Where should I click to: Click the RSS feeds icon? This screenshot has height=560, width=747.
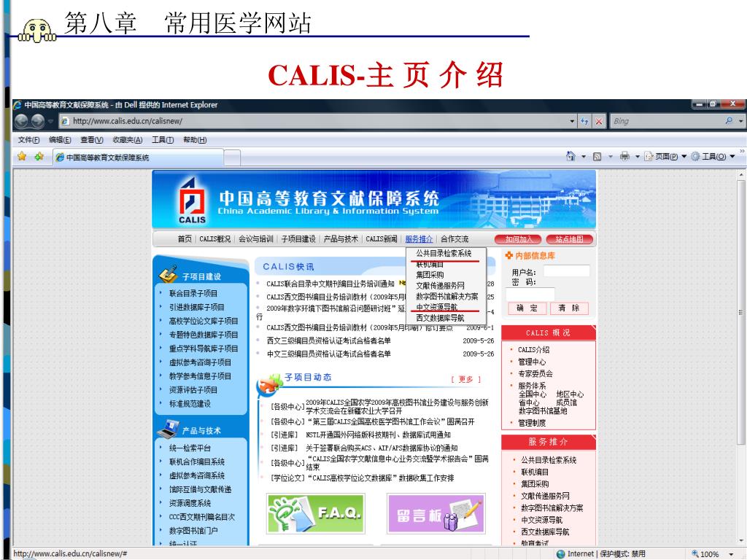click(x=597, y=156)
